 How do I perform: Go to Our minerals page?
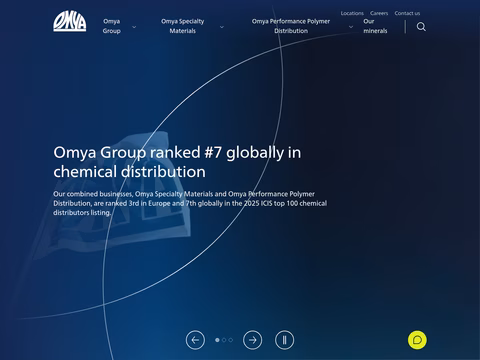point(375,26)
